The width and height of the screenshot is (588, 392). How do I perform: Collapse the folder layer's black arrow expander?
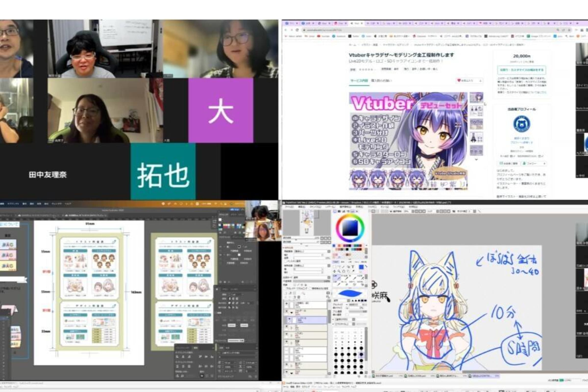click(292, 313)
